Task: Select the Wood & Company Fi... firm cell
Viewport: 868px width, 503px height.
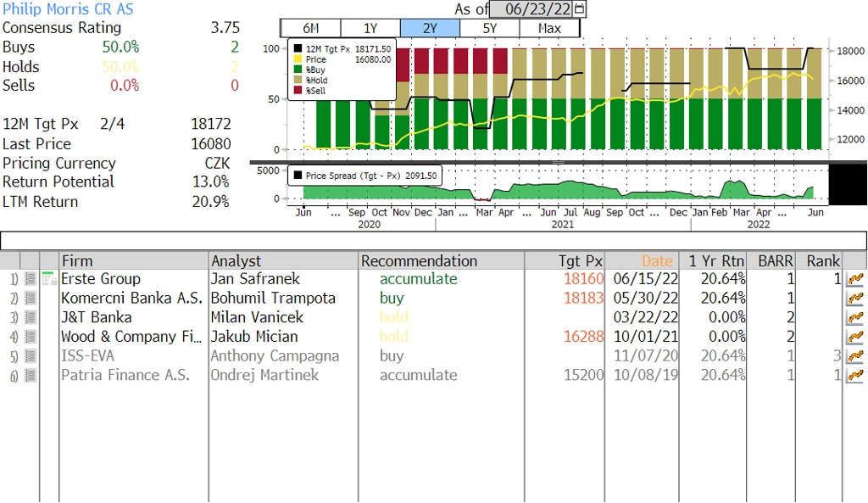Action: coord(131,337)
